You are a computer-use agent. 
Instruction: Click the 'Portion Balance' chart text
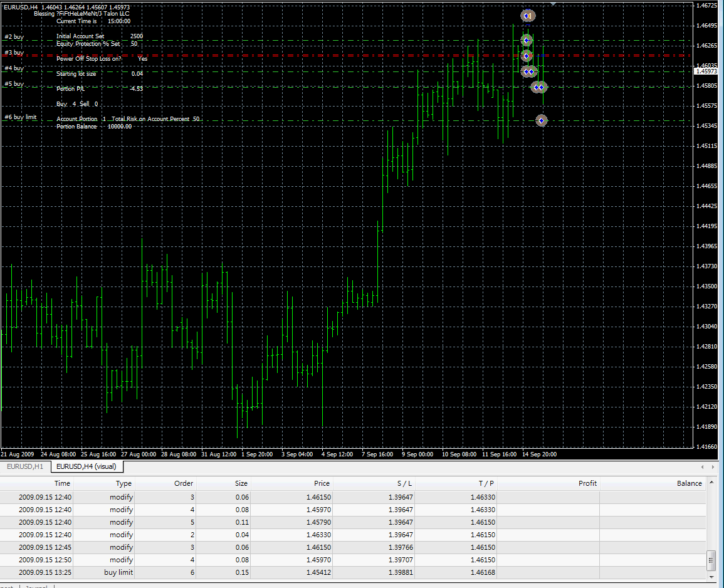76,127
